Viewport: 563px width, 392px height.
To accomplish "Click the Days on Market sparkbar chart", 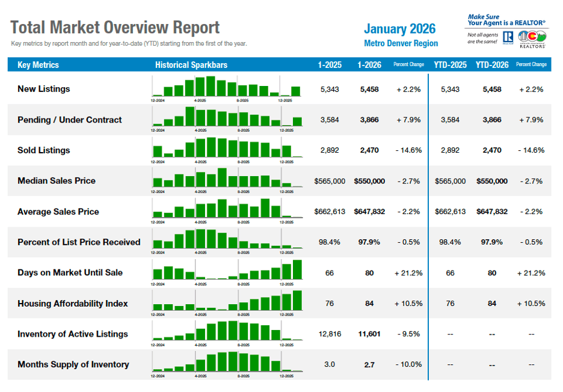I will point(227,271).
